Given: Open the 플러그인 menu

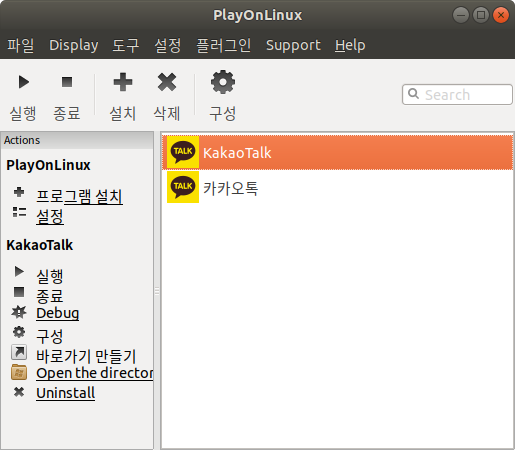Looking at the screenshot, I should click(x=223, y=45).
